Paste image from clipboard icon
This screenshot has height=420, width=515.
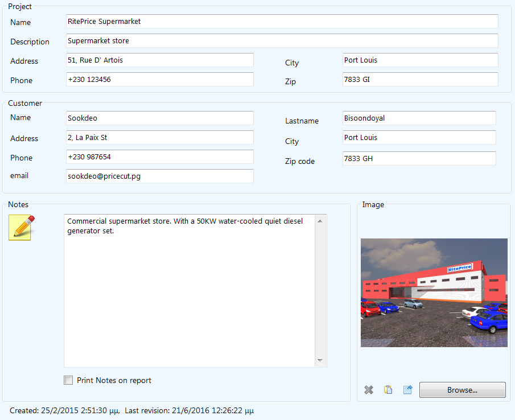(x=388, y=389)
